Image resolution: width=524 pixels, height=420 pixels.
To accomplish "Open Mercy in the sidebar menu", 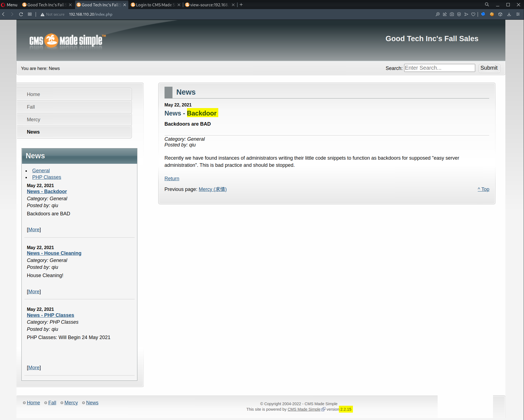I will pos(74,120).
